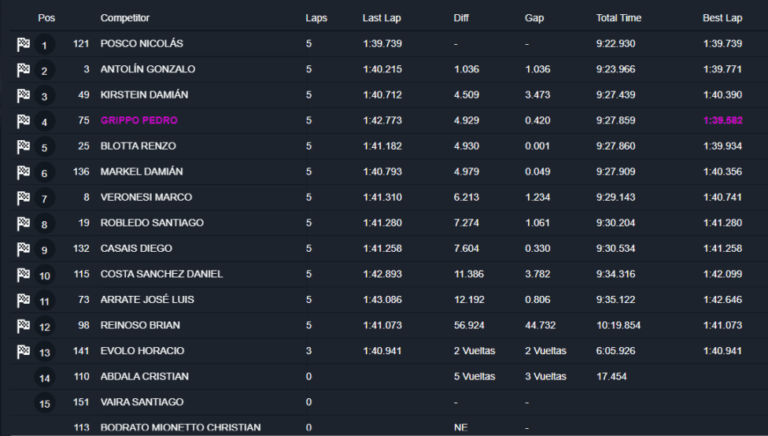Click the finish flag icon in GRIPPO PEDRO row
The width and height of the screenshot is (768, 436).
tap(23, 121)
